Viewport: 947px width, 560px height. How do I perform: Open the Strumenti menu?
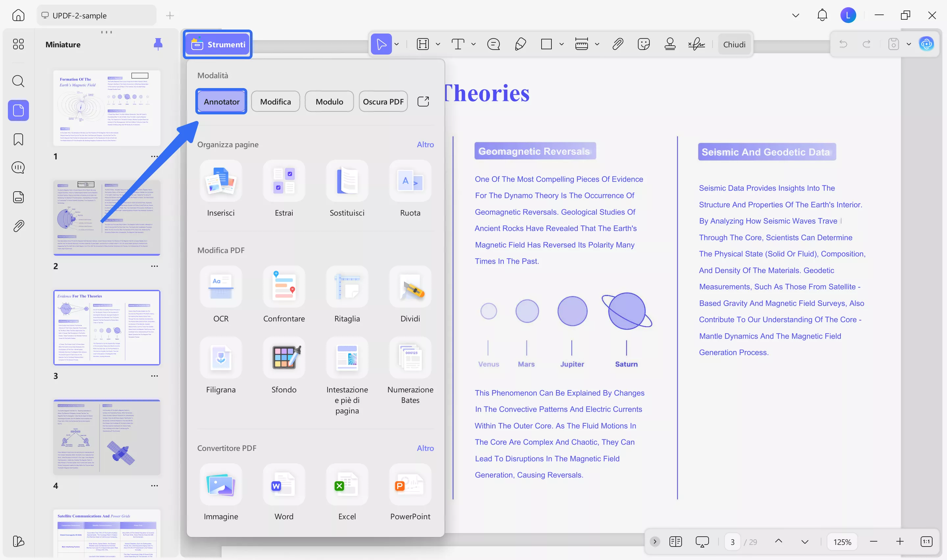coord(218,44)
